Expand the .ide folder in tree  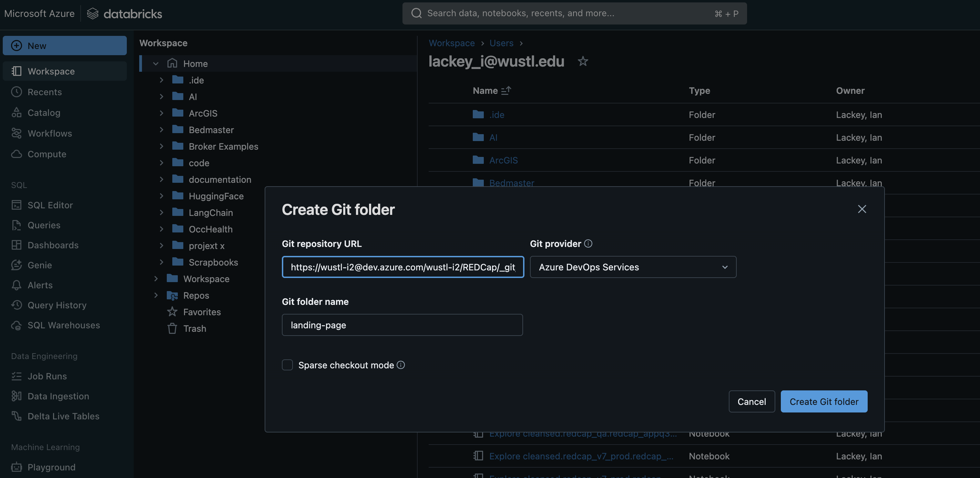161,80
